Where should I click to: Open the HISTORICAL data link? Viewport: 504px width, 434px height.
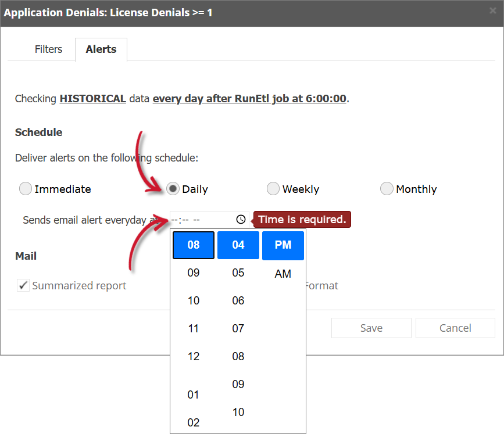(92, 98)
